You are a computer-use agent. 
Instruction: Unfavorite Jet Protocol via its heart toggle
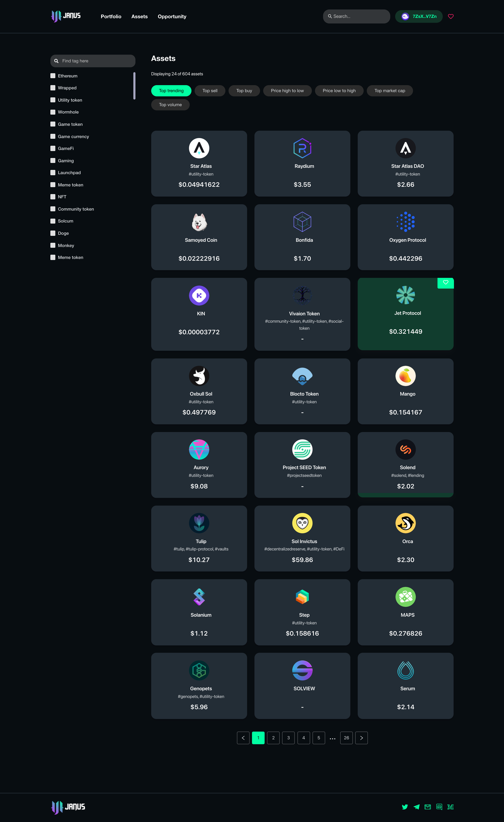[x=445, y=283]
